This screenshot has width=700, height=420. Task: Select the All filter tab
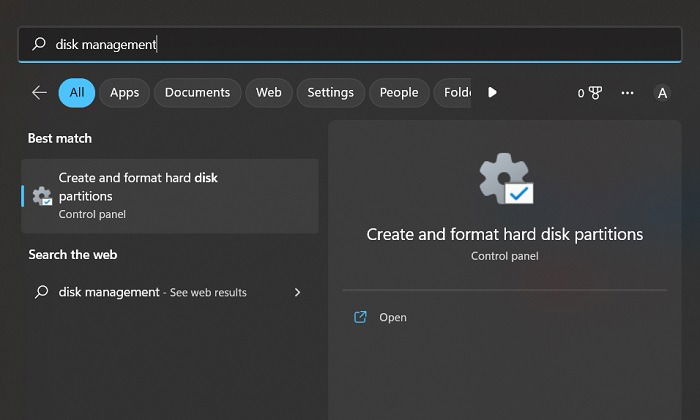[77, 93]
